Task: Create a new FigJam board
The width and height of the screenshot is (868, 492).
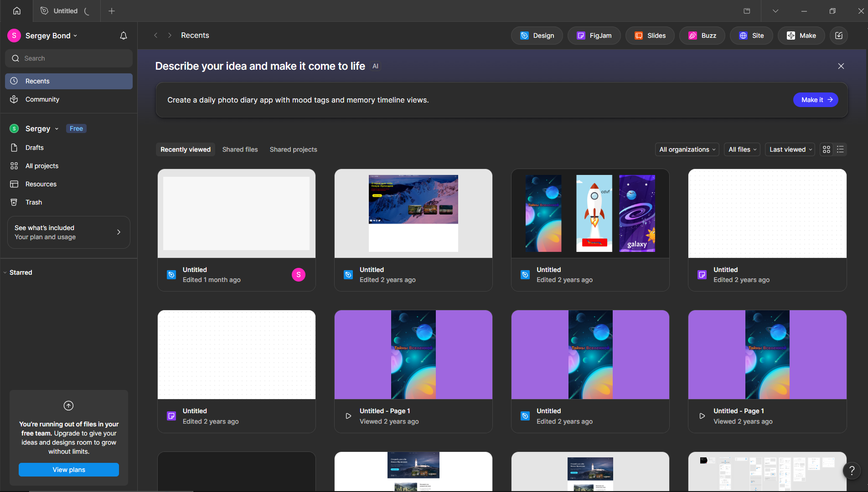Action: 594,36
